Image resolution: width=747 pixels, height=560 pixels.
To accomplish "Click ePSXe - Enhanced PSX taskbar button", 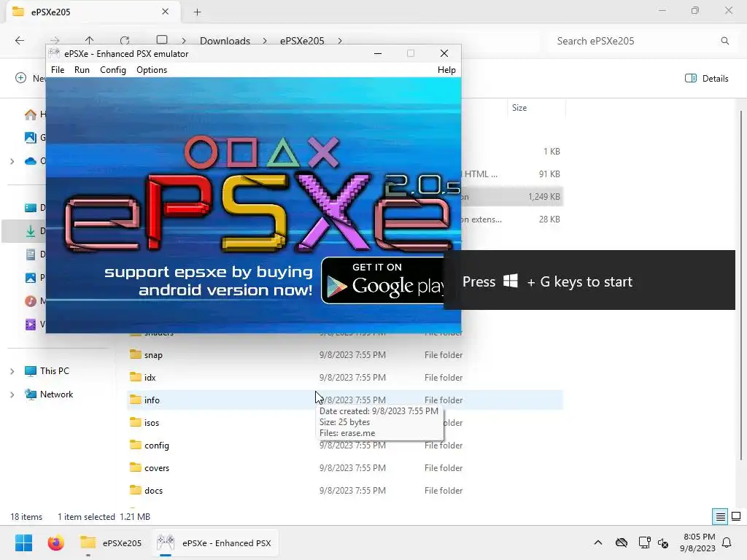I will 214,542.
